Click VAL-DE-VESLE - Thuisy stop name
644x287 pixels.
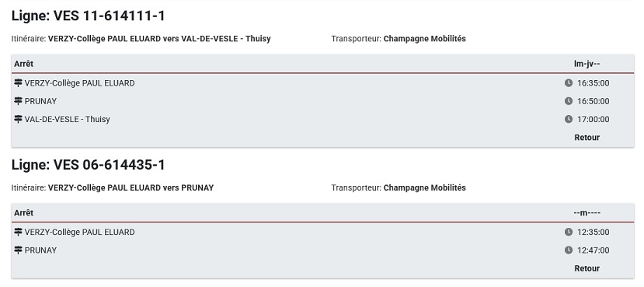68,119
